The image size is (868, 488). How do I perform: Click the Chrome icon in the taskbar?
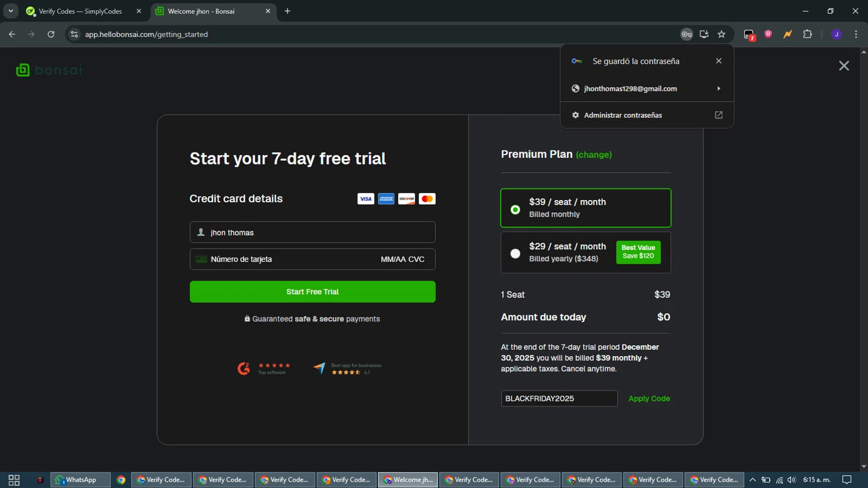(x=121, y=480)
